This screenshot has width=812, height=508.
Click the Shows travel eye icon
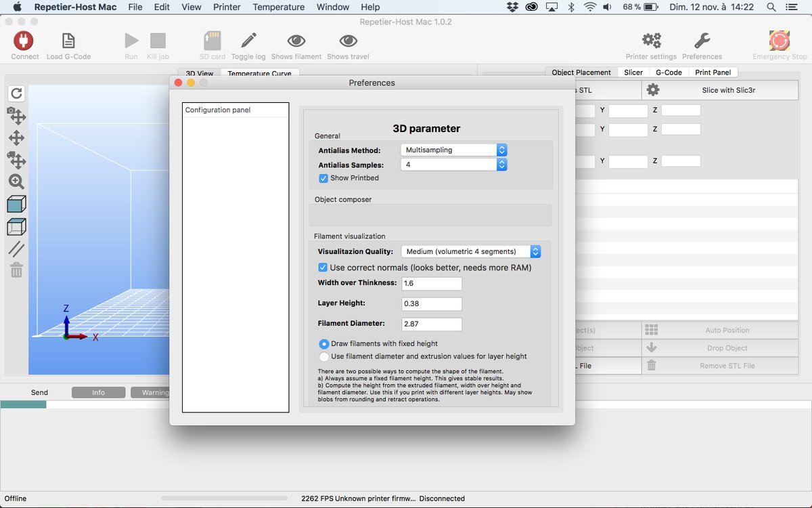[348, 41]
